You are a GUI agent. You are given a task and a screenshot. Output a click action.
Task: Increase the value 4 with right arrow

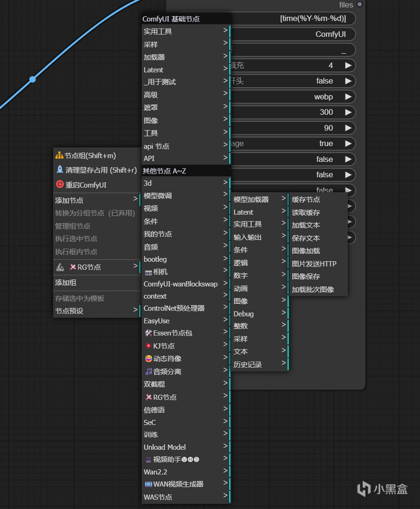(348, 65)
